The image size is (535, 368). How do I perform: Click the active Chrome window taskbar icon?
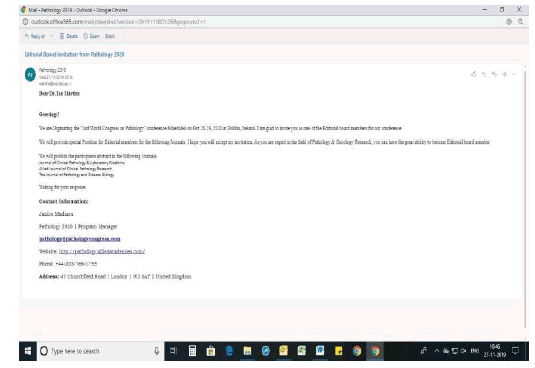(375, 351)
